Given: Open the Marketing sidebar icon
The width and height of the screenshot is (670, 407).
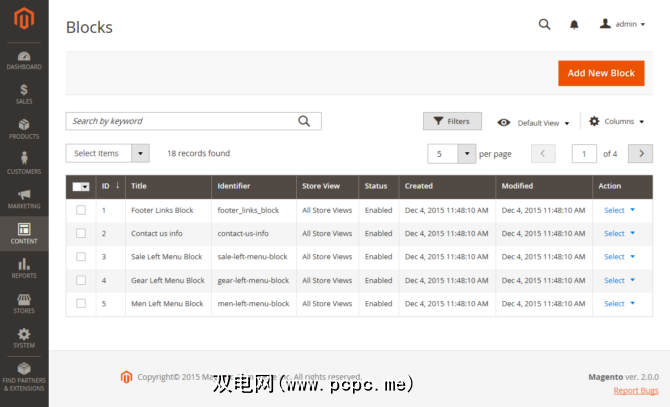Looking at the screenshot, I should coord(24,198).
